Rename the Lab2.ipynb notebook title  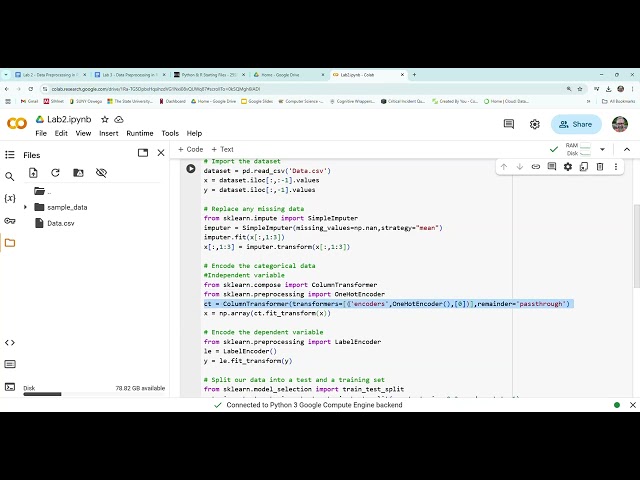69,119
